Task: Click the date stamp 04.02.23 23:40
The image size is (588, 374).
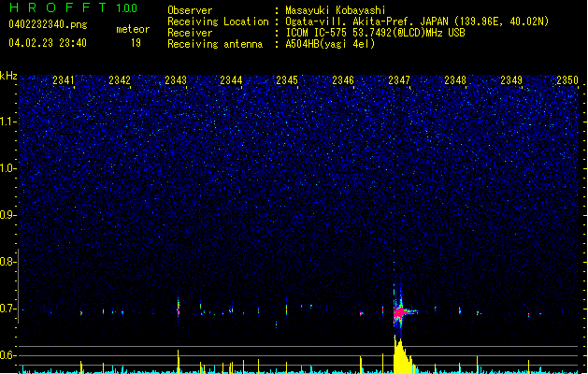Action: (48, 43)
